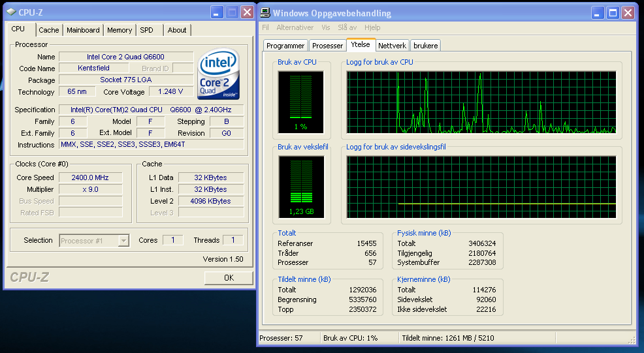Click the Specification field with 2.40GHz

pyautogui.click(x=151, y=110)
